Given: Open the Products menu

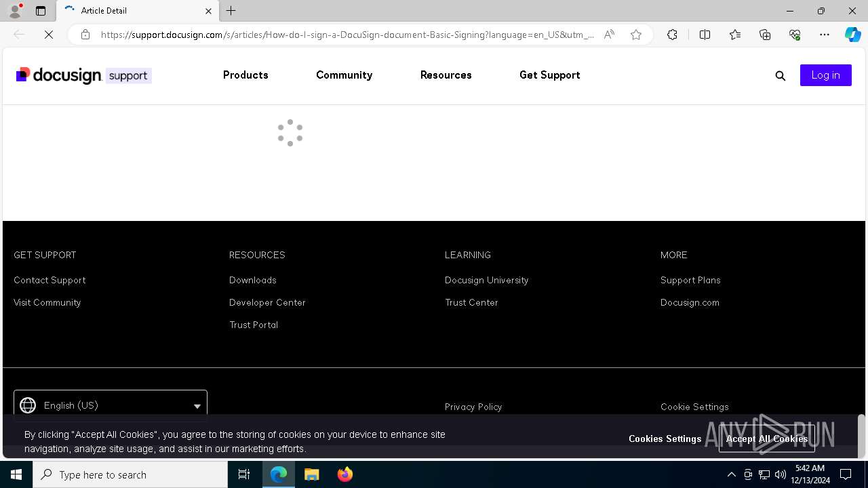Looking at the screenshot, I should (245, 75).
